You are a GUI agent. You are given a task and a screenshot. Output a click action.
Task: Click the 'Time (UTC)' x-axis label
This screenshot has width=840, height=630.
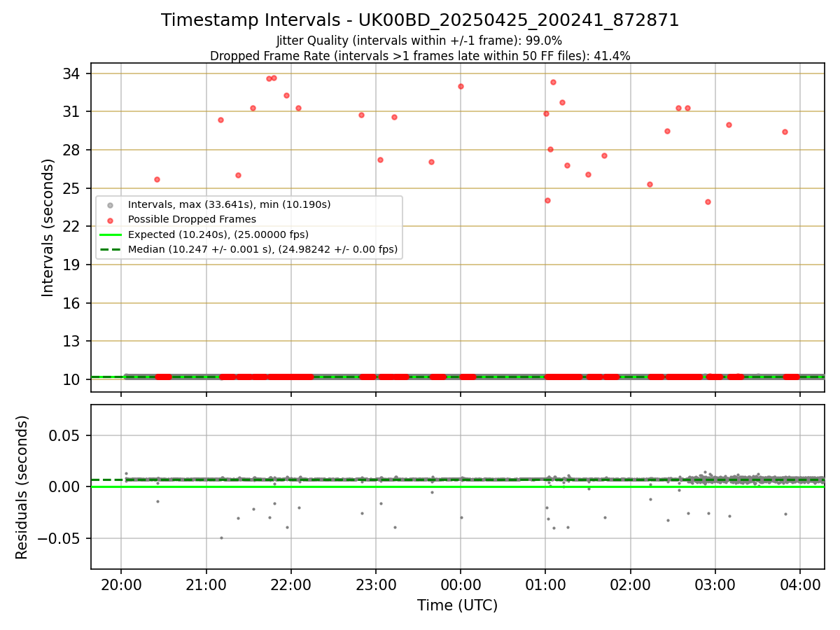[458, 605]
